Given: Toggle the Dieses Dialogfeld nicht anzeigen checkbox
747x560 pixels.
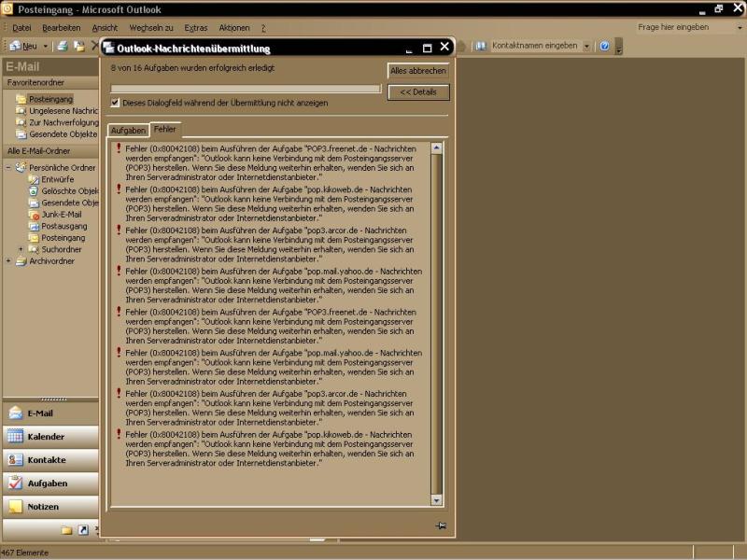Looking at the screenshot, I should click(115, 103).
